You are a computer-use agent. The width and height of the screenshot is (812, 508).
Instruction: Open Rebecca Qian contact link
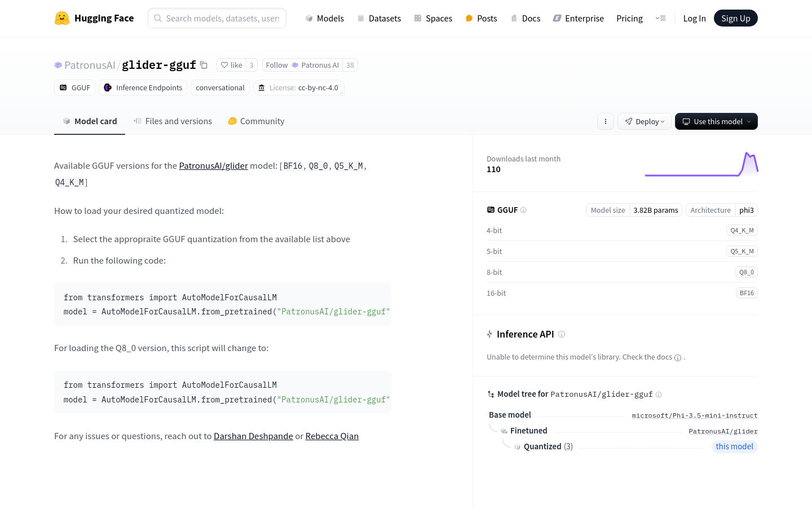tap(332, 436)
